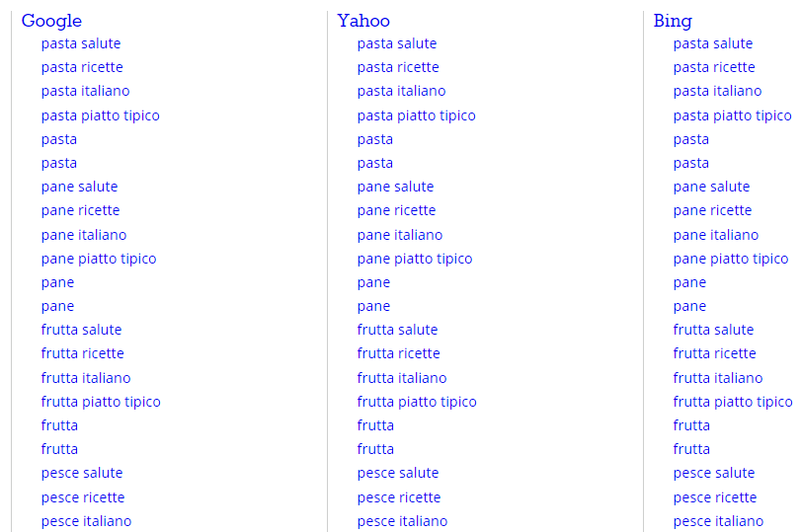Screen dimensions: 799x532
Task: Click 'pane italiano' in Google column
Action: pyautogui.click(x=84, y=235)
